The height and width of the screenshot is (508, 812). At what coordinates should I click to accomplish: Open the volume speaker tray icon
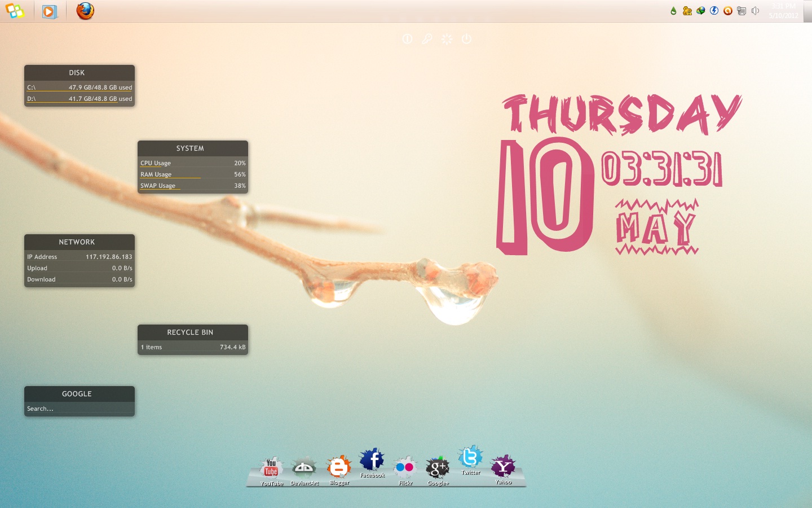755,11
